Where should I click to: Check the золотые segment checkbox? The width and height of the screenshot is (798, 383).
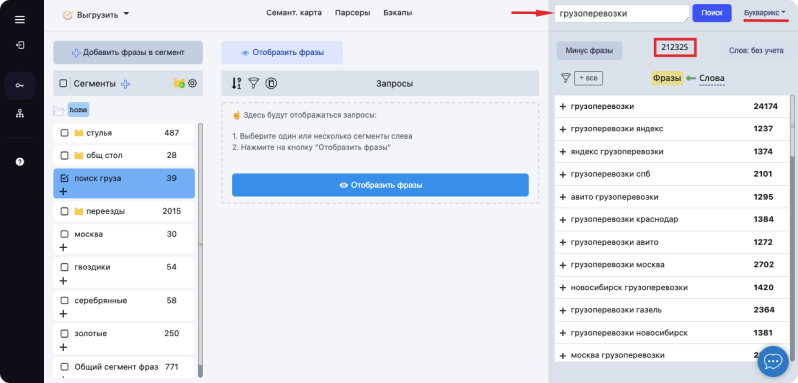click(x=65, y=334)
